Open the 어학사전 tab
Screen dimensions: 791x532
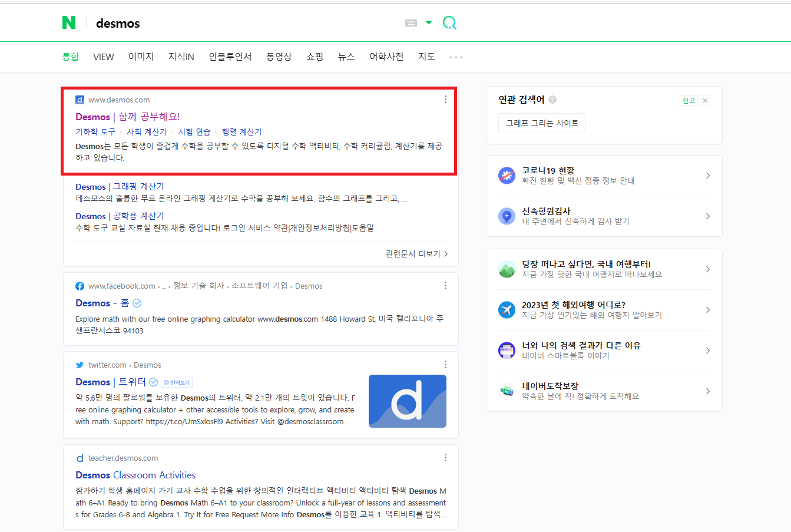pos(386,57)
